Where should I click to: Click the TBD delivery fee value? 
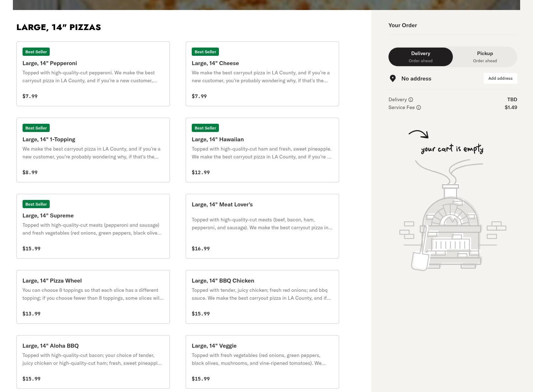[512, 100]
